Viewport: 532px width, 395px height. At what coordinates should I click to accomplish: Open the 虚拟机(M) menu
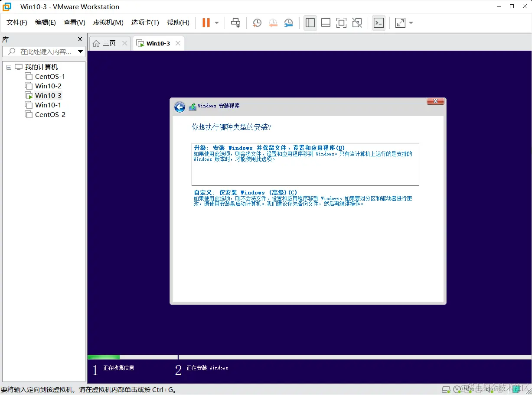108,23
